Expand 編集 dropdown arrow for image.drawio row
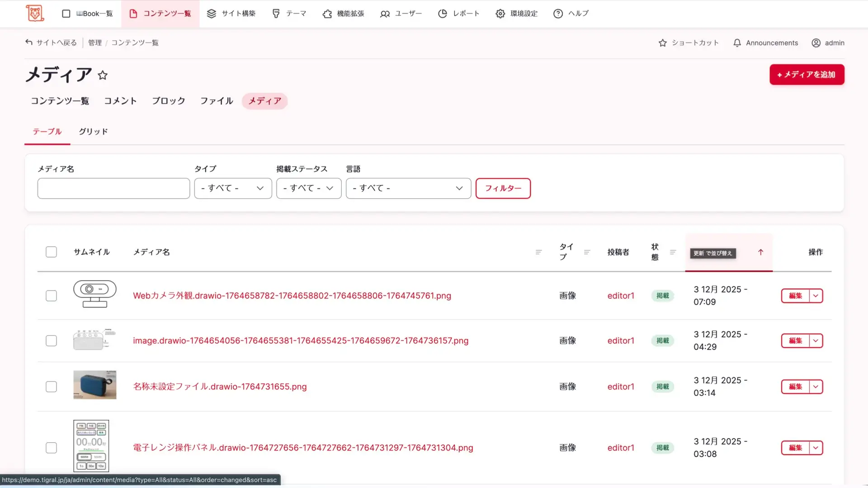Image resolution: width=868 pixels, height=488 pixels. point(816,341)
